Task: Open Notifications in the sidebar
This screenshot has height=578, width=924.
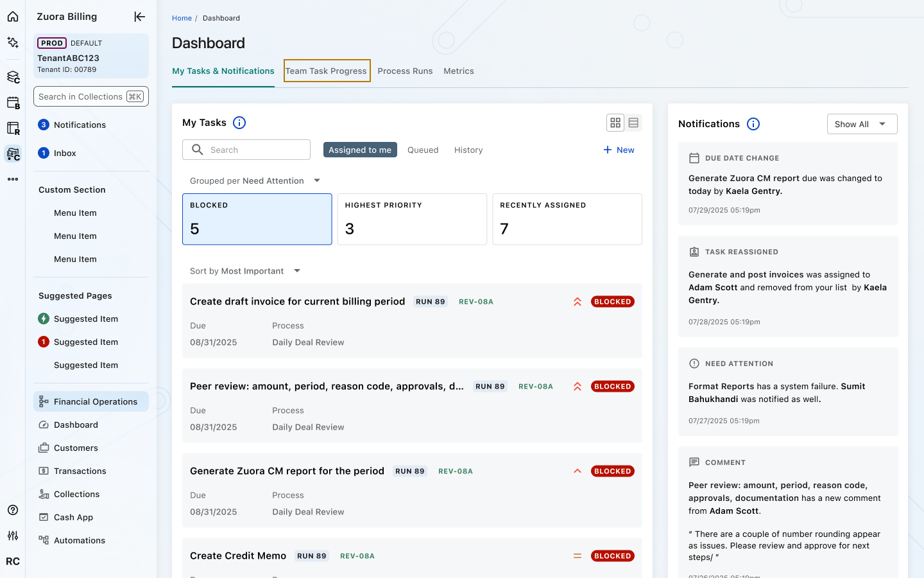Action: (x=91, y=125)
